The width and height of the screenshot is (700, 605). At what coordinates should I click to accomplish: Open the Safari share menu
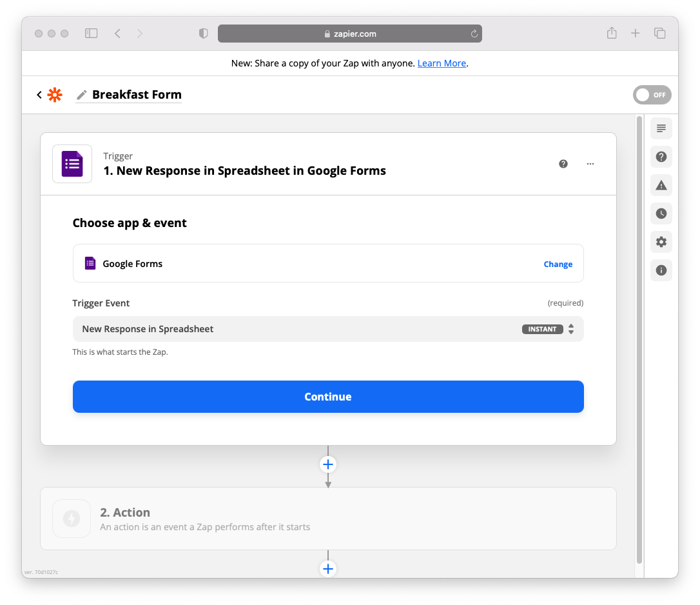(612, 33)
